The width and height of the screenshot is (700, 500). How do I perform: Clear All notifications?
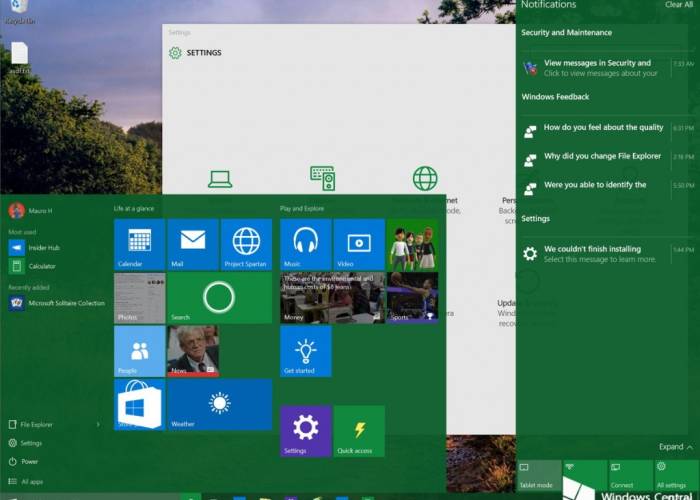click(x=679, y=4)
